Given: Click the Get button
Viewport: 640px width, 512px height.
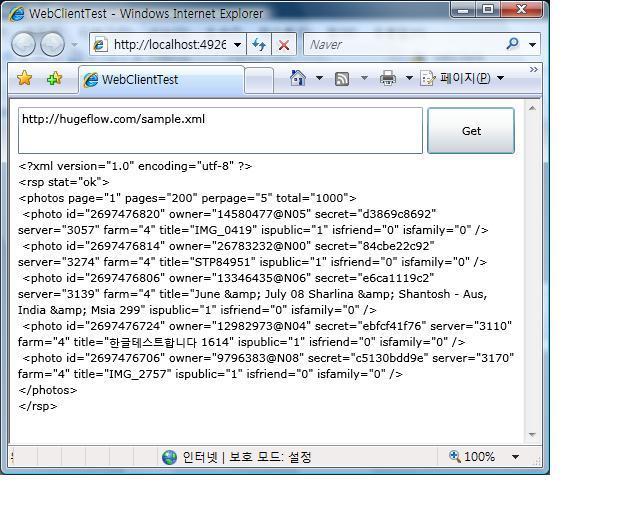Looking at the screenshot, I should click(471, 131).
